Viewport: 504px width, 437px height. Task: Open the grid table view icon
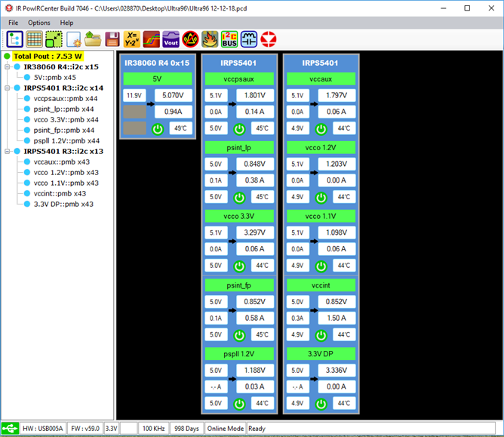pyautogui.click(x=35, y=39)
